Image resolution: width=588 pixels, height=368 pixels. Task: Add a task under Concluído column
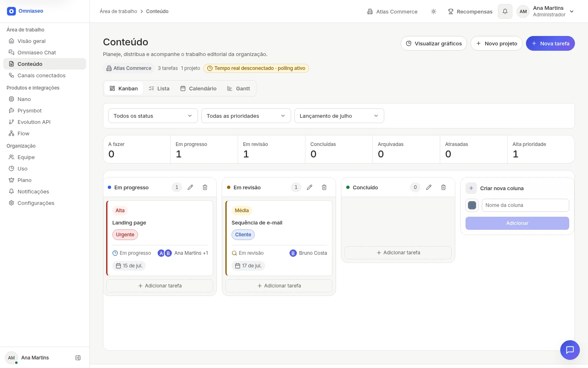pyautogui.click(x=398, y=253)
